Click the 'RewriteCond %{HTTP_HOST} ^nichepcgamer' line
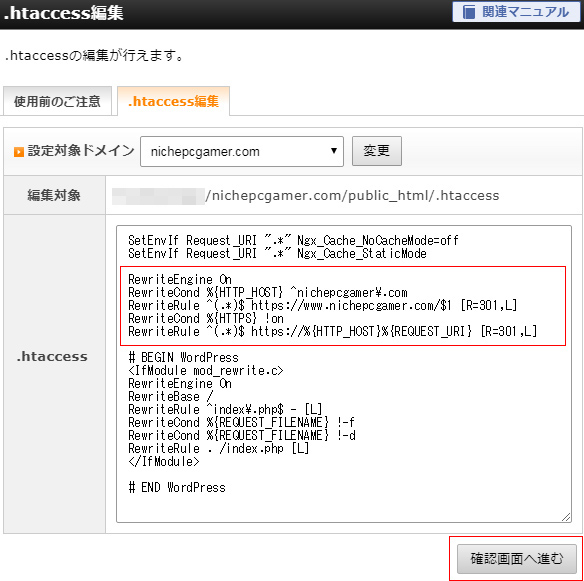 pyautogui.click(x=268, y=292)
